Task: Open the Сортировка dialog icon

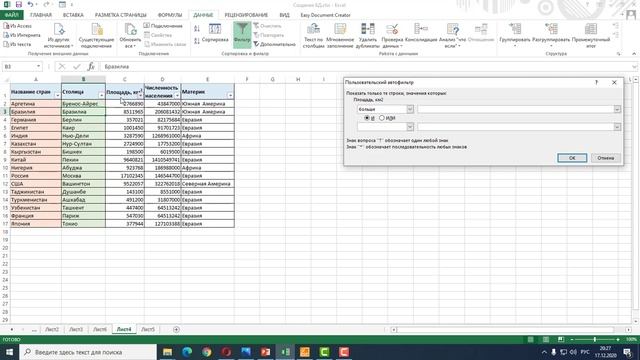Action: point(215,33)
